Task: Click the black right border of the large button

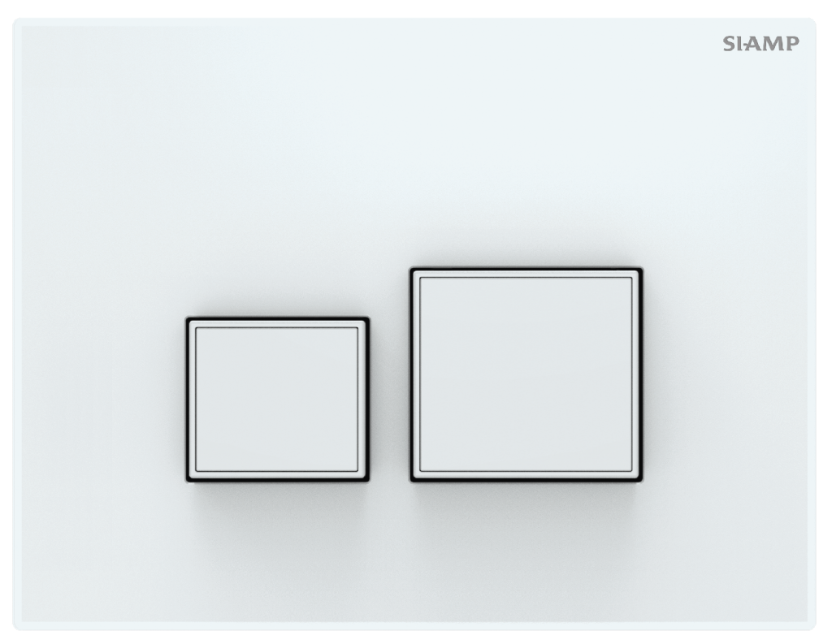Action: 642,374
